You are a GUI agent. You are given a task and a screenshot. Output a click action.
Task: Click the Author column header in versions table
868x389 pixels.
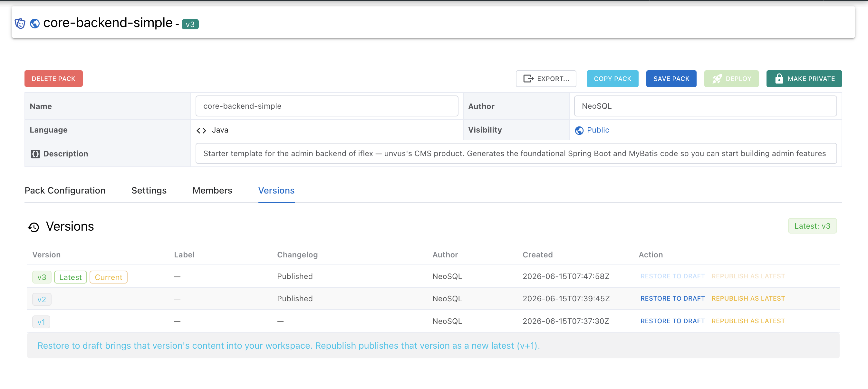coord(445,255)
